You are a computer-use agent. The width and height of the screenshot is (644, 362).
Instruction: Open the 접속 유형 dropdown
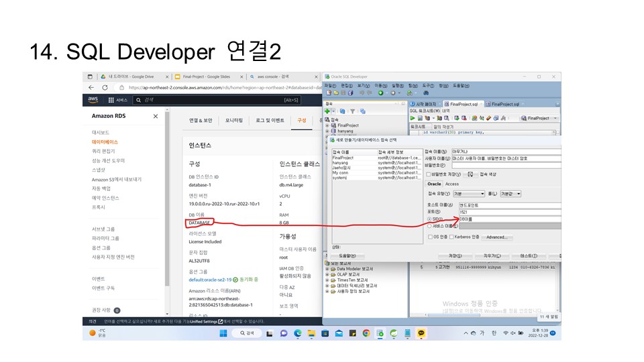click(469, 194)
